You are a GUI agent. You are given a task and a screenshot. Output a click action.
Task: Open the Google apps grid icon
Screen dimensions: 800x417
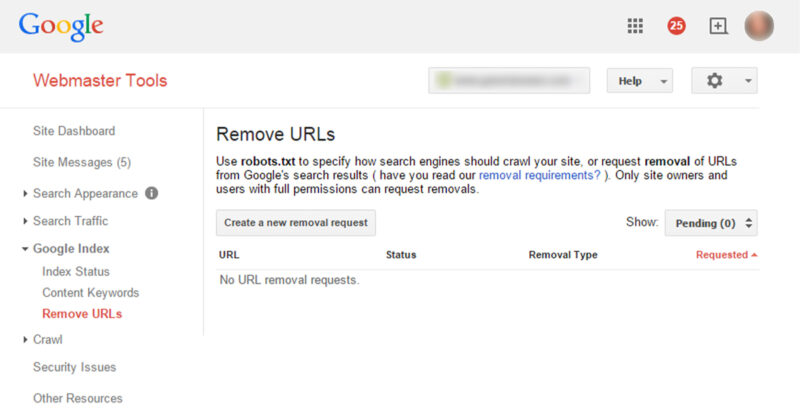click(635, 27)
